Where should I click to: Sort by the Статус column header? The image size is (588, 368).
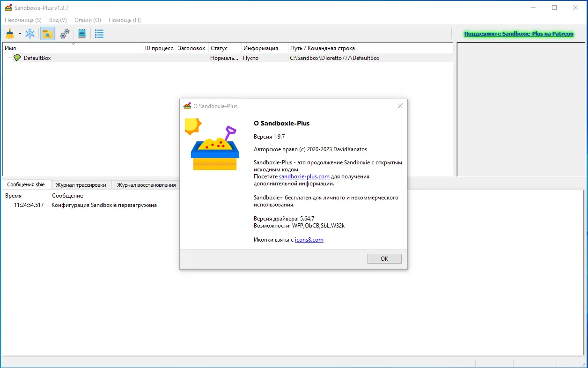(x=225, y=48)
